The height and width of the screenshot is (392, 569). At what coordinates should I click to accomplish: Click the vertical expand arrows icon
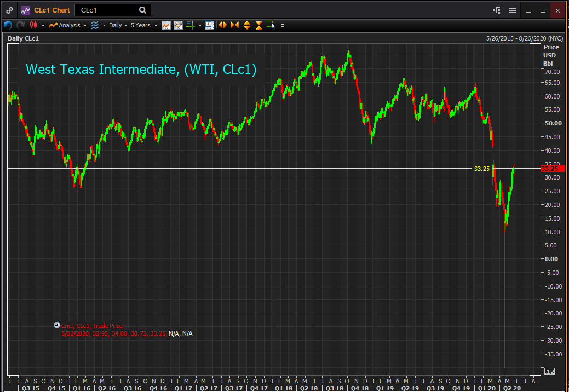(x=247, y=25)
